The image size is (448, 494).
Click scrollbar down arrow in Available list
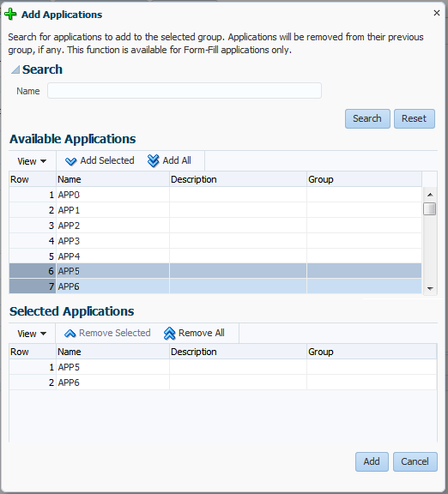(430, 288)
